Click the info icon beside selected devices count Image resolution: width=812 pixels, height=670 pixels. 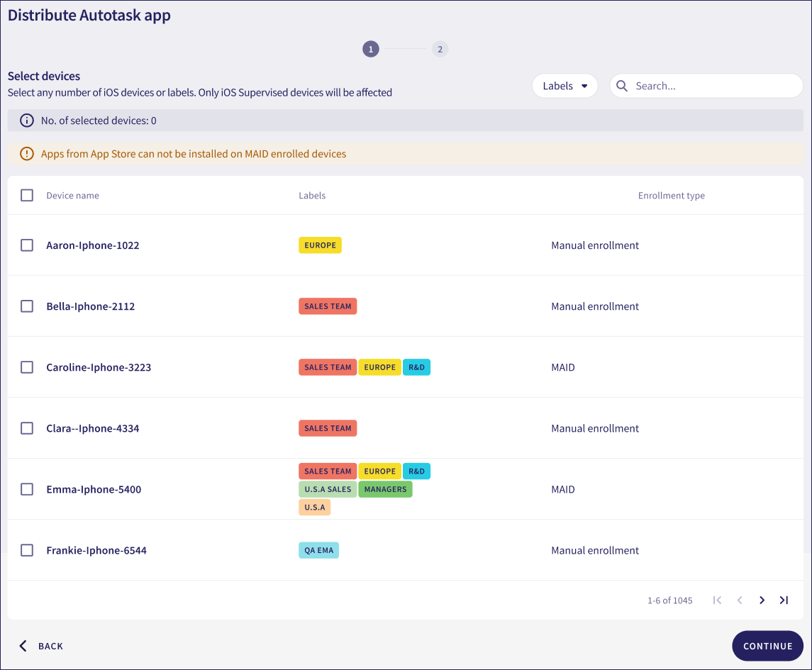point(27,121)
